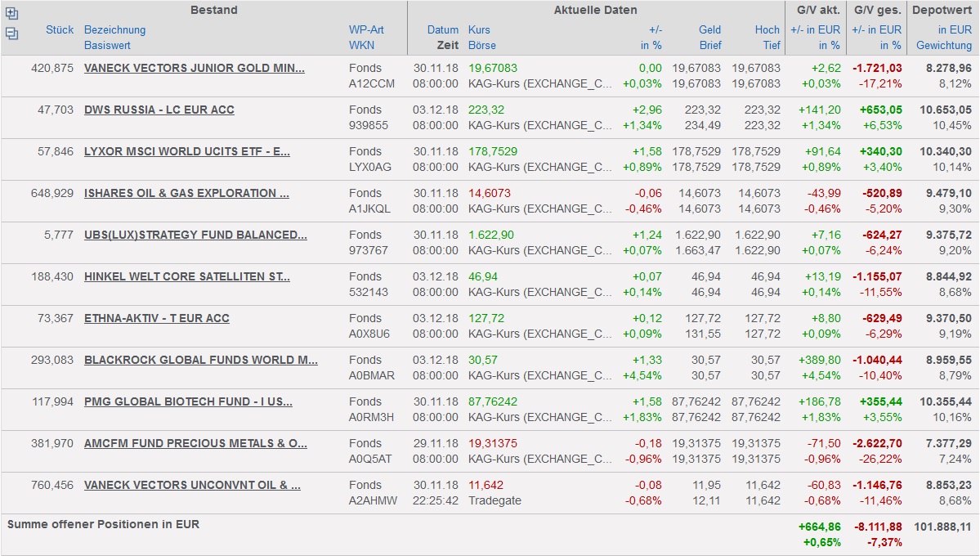Open UBS(LUX)STRATEGY FUND BALANCED link
Image resolution: width=980 pixels, height=556 pixels.
195,235
